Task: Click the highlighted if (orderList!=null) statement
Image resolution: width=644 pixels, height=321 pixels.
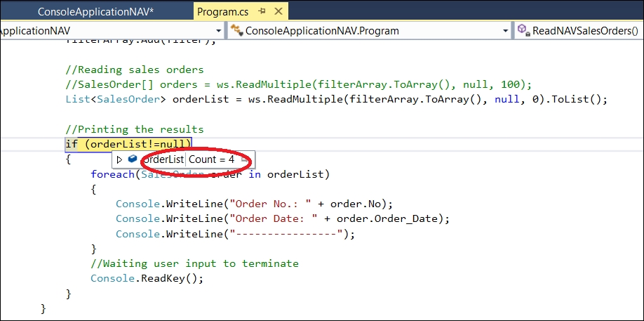Action: (x=128, y=144)
